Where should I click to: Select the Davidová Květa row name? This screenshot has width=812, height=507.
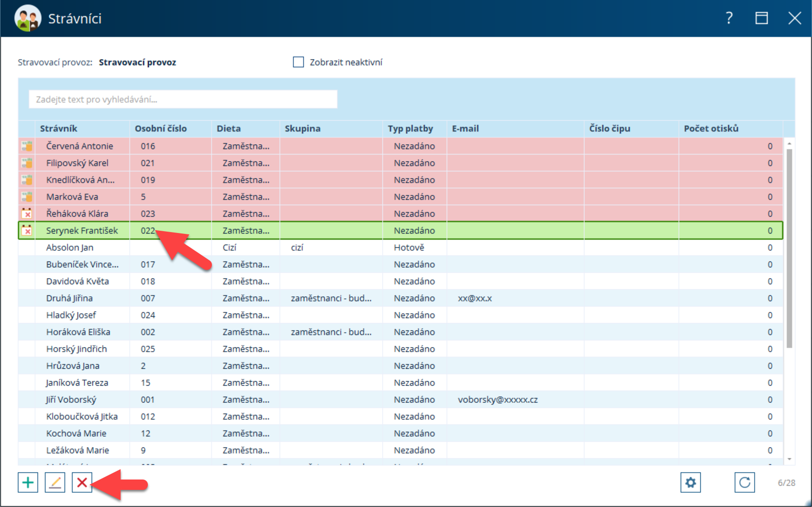click(78, 281)
